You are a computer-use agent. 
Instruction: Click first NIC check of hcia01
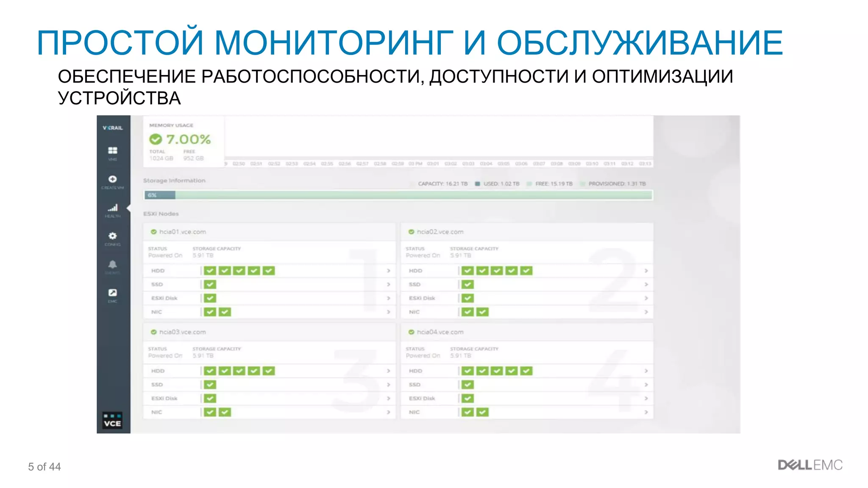pos(210,312)
